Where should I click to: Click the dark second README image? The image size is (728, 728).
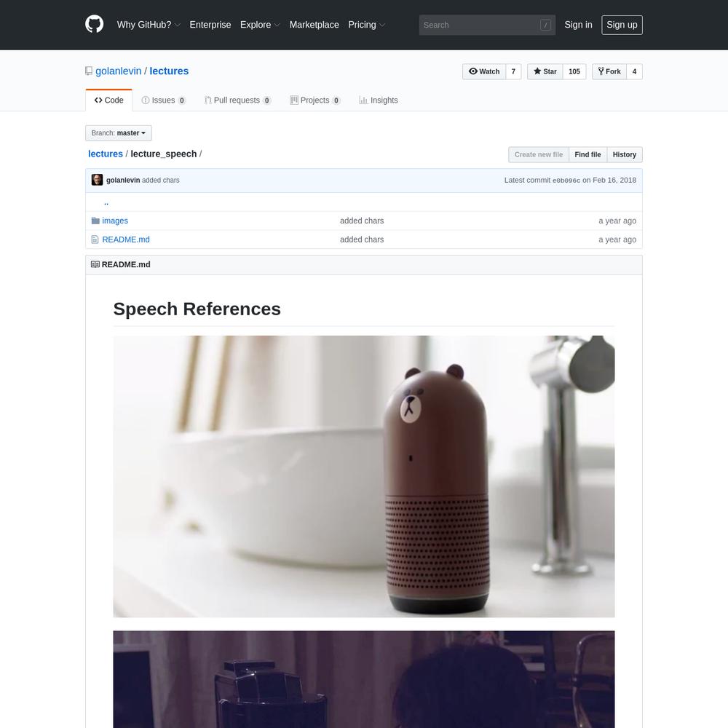(364, 679)
